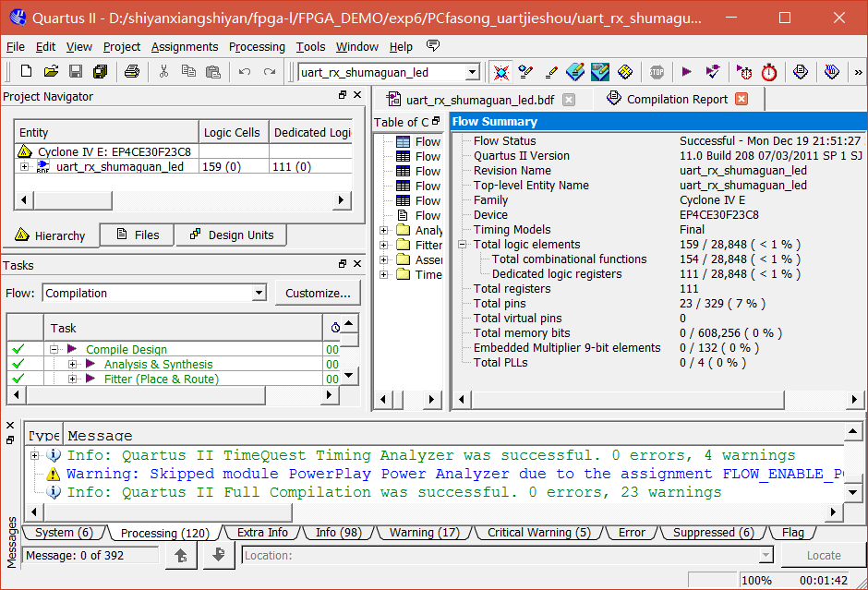Open the TimeQuest Timing Analyzer red clock icon
Image resolution: width=868 pixels, height=590 pixels.
(769, 72)
